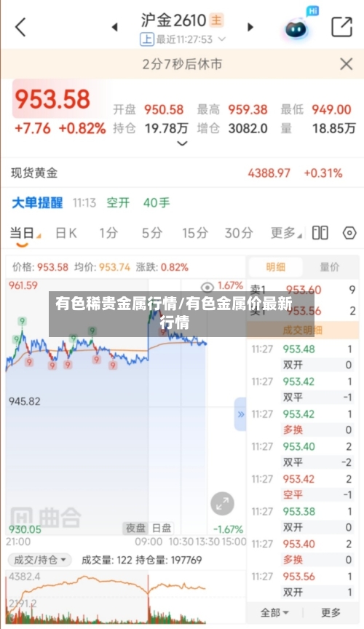Tap the volume bar chart area
Viewport: 364px width, 629px height.
(x=125, y=598)
